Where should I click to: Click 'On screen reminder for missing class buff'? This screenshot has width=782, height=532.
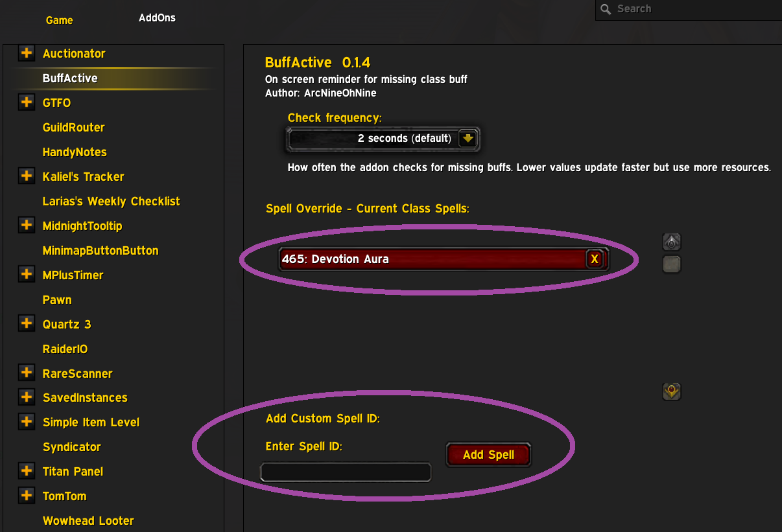[366, 79]
